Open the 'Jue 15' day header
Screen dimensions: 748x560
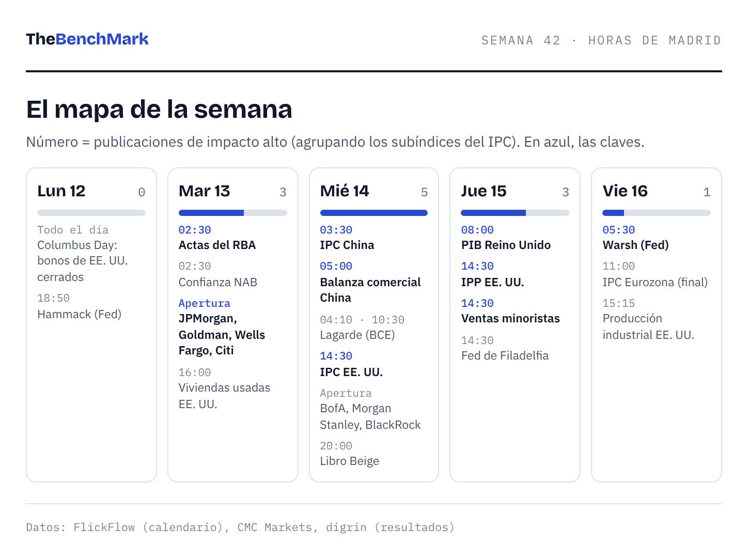tap(484, 191)
